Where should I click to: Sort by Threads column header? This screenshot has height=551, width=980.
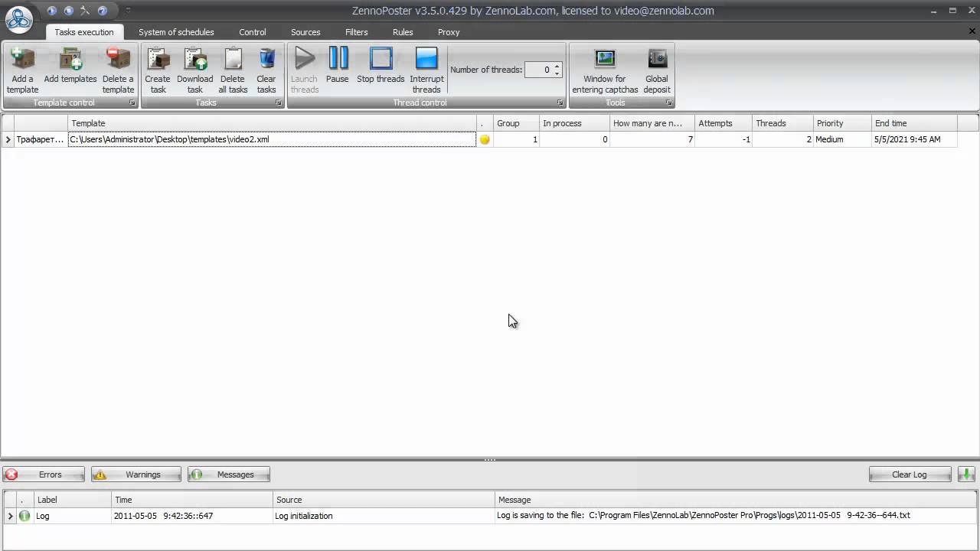point(782,123)
